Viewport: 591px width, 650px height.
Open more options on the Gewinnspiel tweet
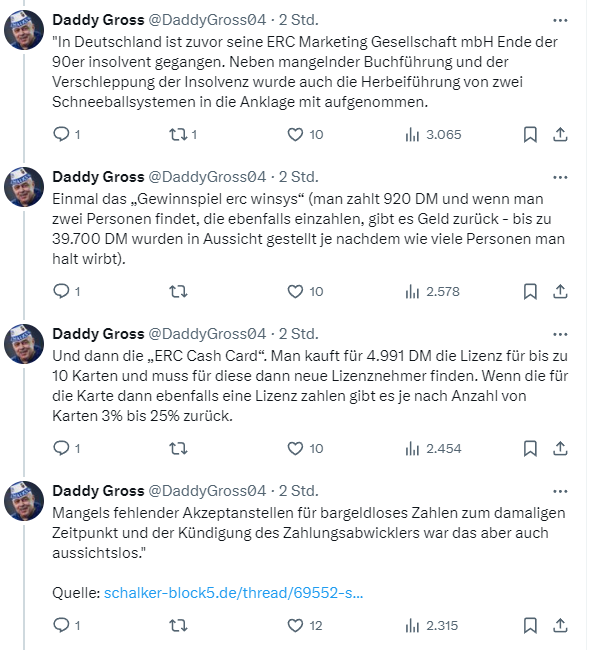[x=560, y=177]
